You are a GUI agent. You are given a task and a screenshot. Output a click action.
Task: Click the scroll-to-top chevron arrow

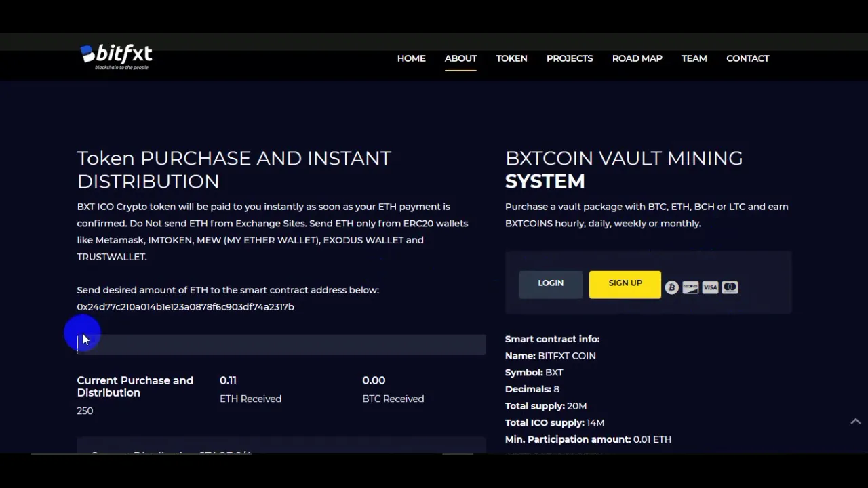(x=856, y=421)
